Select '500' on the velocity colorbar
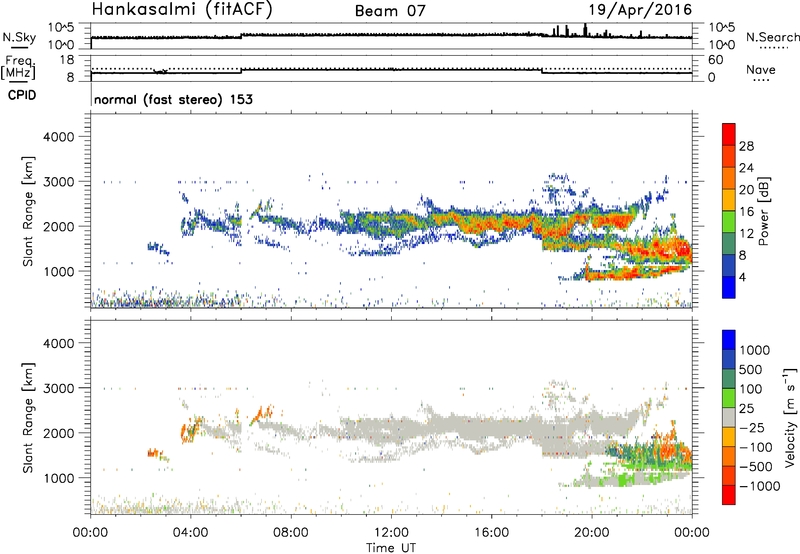Image resolution: width=800 pixels, height=554 pixels. (750, 370)
